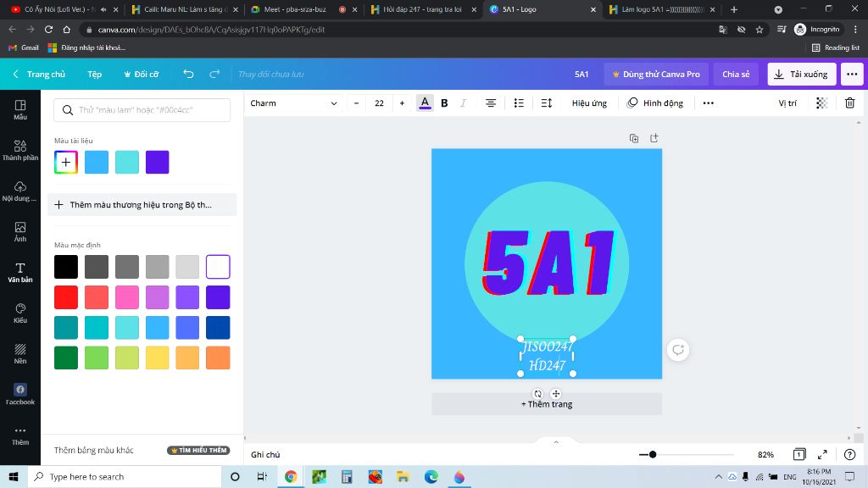The height and width of the screenshot is (488, 868).
Task: Undo the last change
Action: 188,74
